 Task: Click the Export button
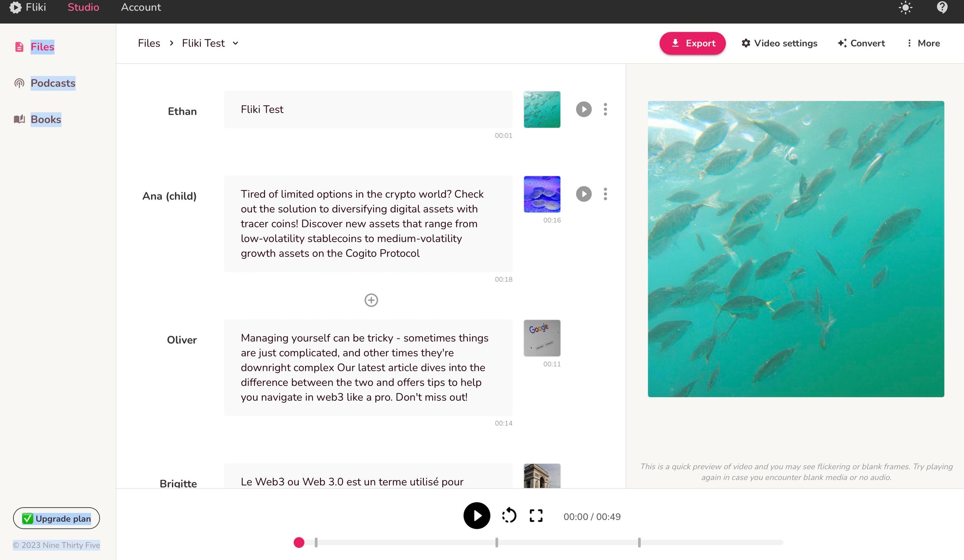(x=692, y=43)
